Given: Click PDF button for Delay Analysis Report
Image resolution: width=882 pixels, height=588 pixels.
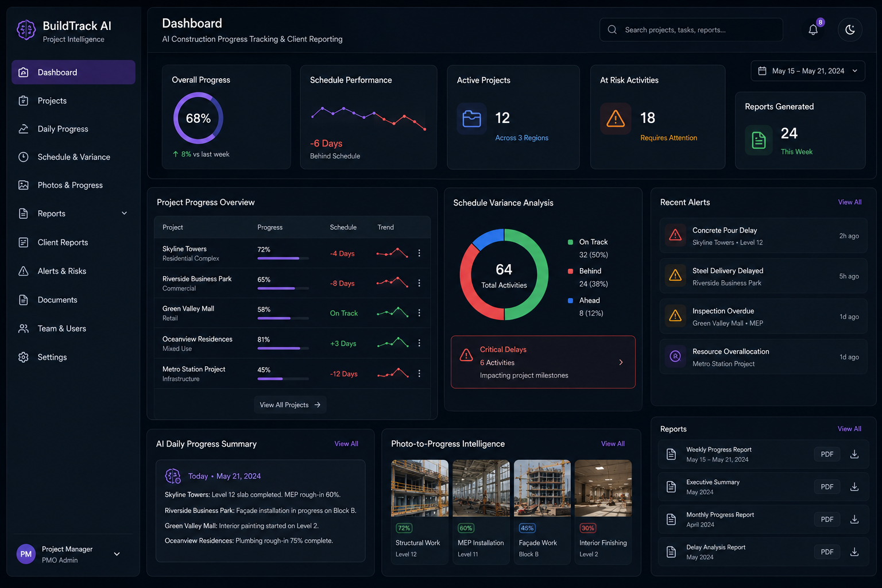Looking at the screenshot, I should [827, 552].
